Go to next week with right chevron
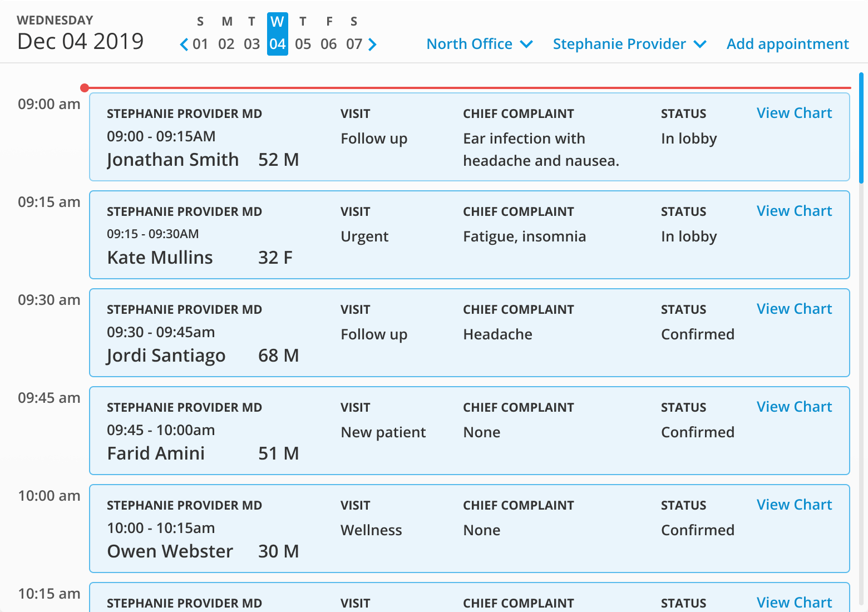Screen dimensions: 868x612 [372, 45]
